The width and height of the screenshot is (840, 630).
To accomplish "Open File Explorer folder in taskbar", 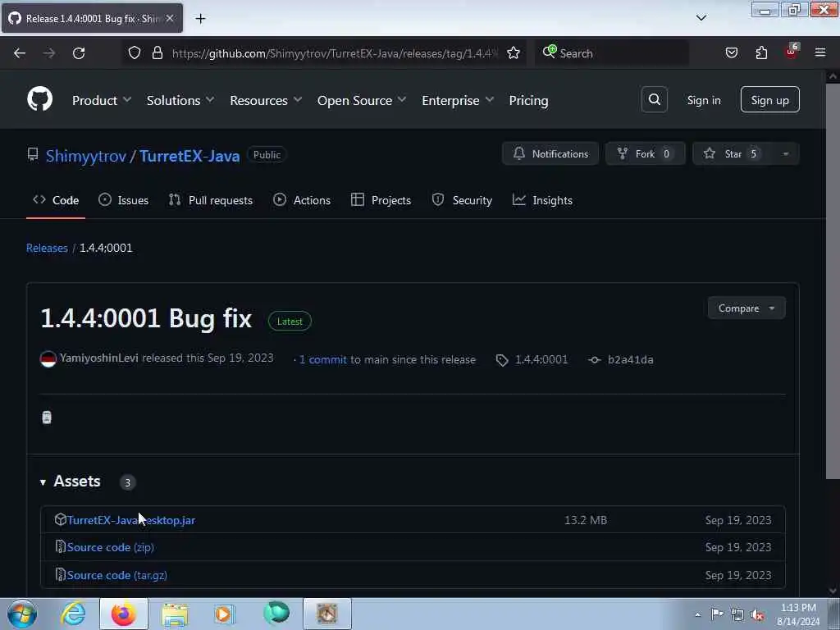I will (175, 614).
